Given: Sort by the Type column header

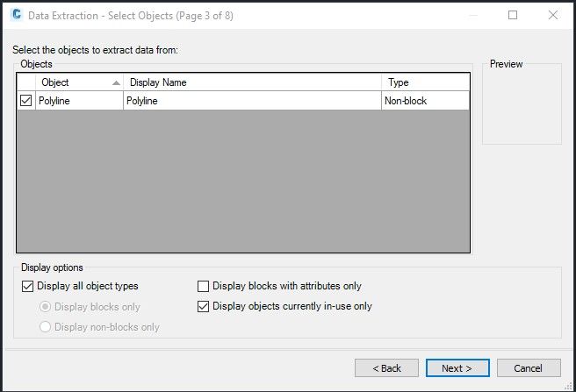Looking at the screenshot, I should (x=425, y=82).
